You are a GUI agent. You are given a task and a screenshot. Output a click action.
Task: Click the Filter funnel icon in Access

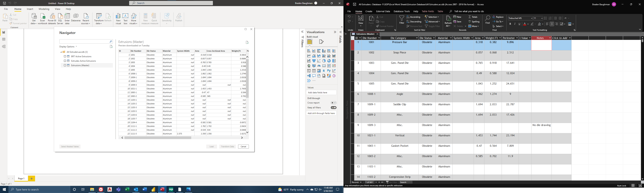(401, 20)
